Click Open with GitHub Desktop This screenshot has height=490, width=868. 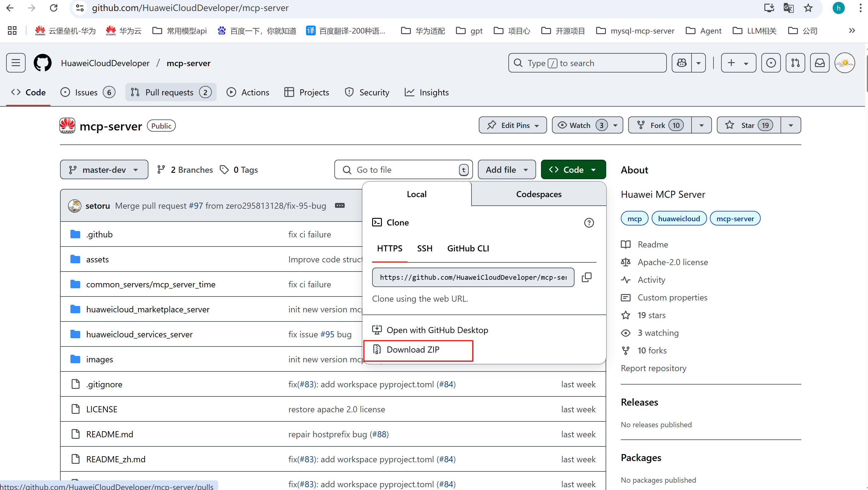pyautogui.click(x=430, y=330)
